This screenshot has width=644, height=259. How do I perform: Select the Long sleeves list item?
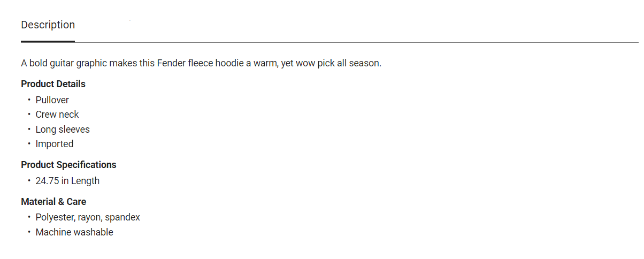(x=63, y=129)
